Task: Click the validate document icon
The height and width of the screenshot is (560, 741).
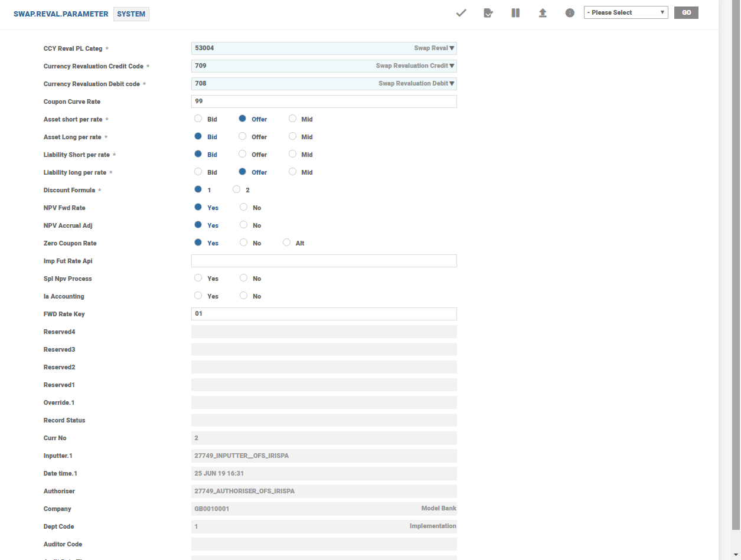Action: tap(488, 13)
